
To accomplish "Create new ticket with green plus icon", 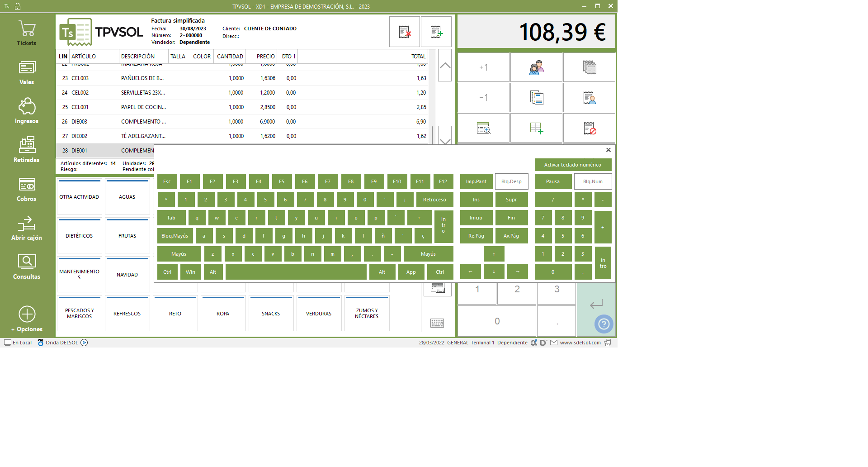I will pyautogui.click(x=436, y=32).
